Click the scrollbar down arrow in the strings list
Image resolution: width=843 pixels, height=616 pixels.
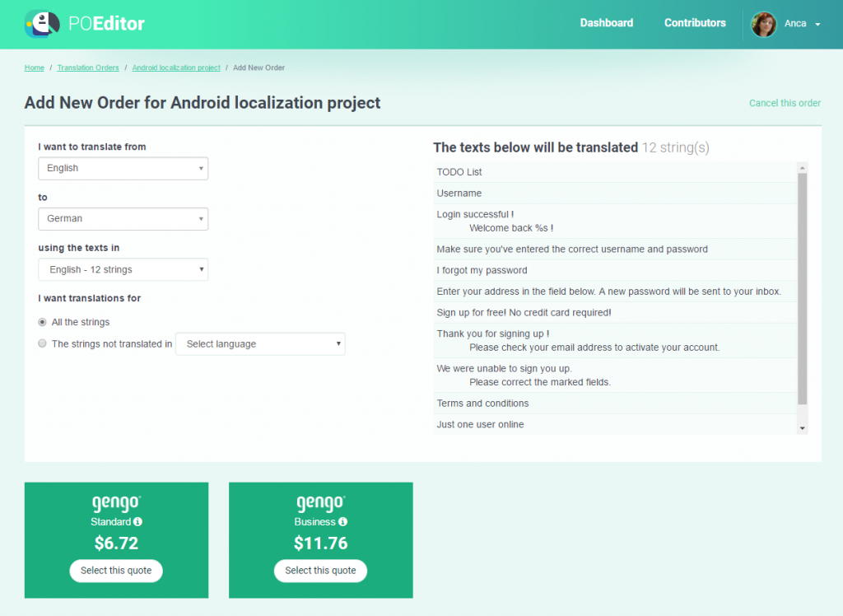pos(801,427)
